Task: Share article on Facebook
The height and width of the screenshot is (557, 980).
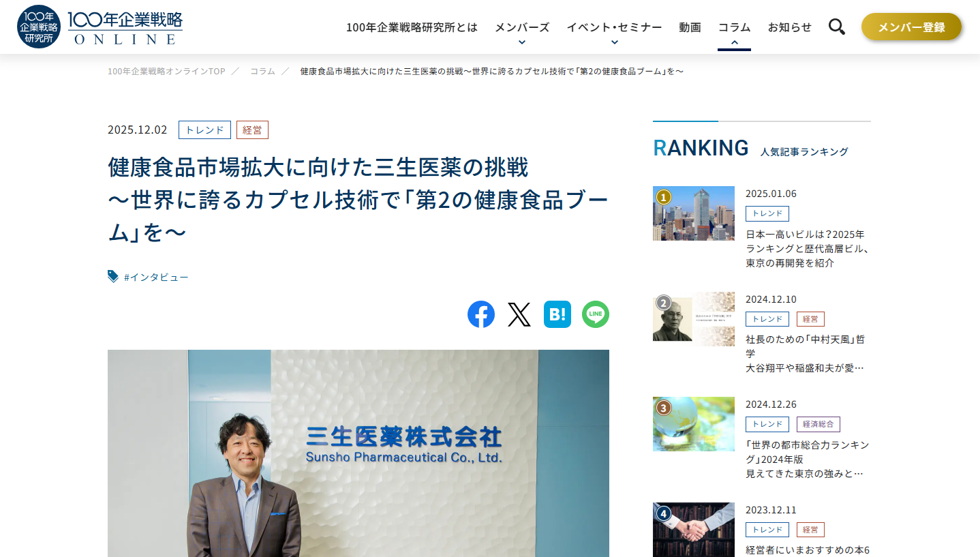Action: point(481,314)
